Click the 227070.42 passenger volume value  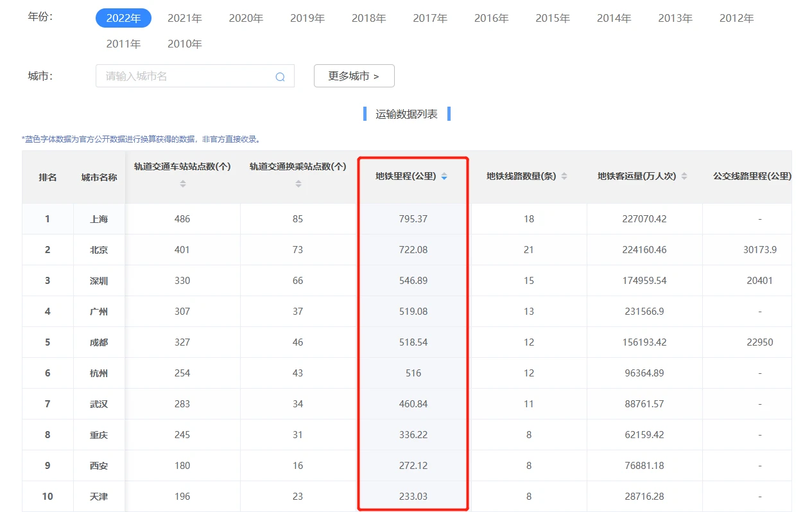point(644,219)
